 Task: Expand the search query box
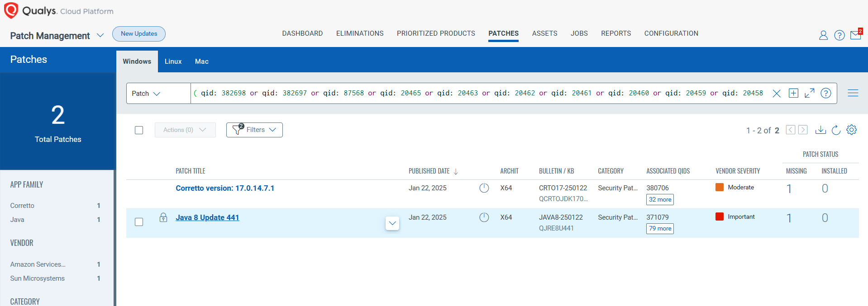click(810, 93)
